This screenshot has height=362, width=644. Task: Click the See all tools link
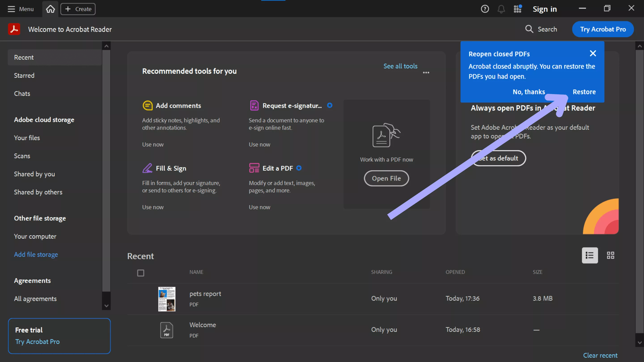(400, 66)
